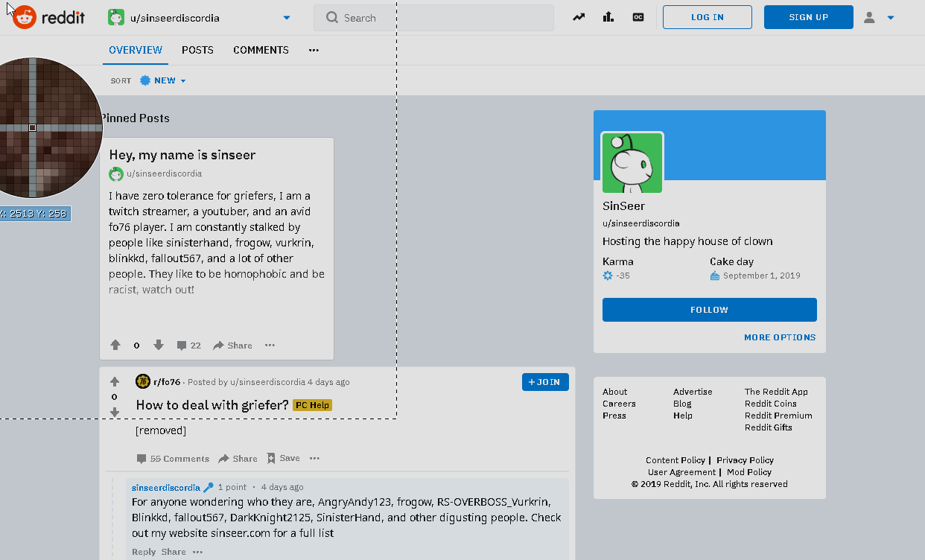Open MORE OPTIONS on profile card
This screenshot has width=925, height=560.
780,337
